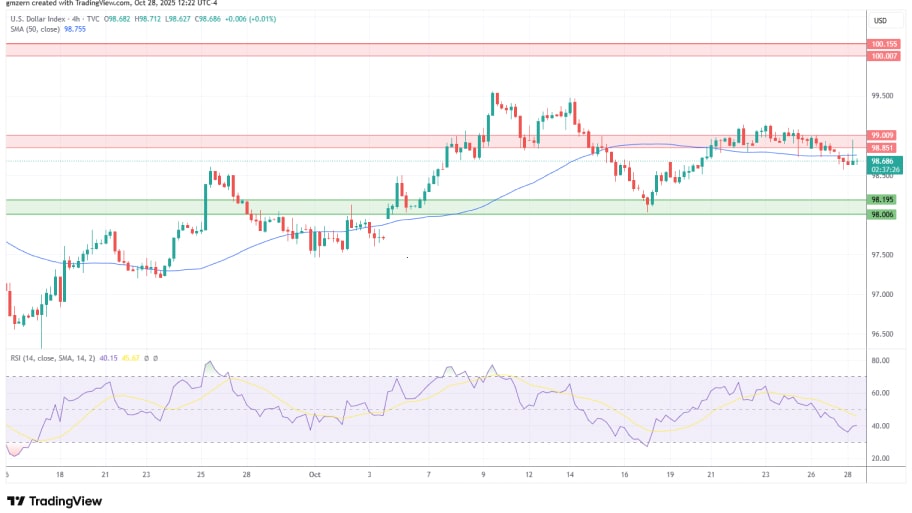Viewport: 912px width, 513px height.
Task: Click the SMA value 98.755 in legend
Action: tap(75, 30)
